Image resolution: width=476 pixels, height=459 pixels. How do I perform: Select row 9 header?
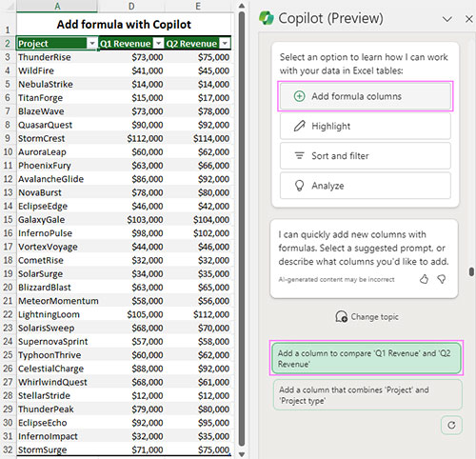point(8,138)
